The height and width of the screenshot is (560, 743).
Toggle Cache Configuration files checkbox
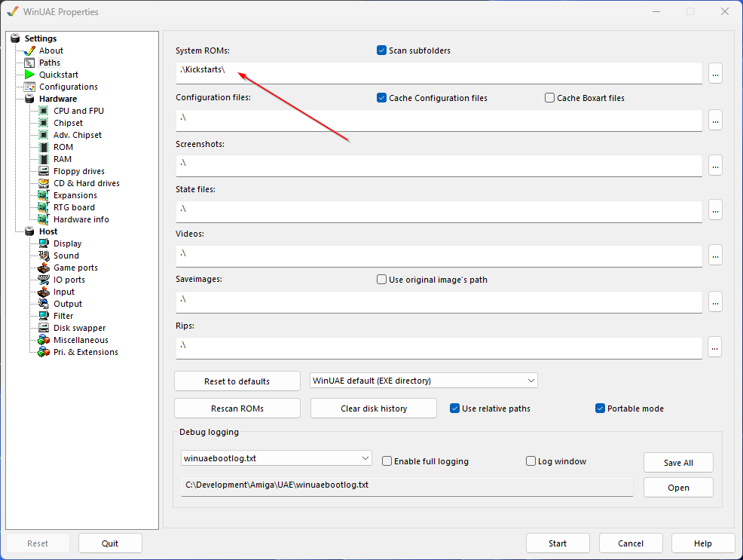click(x=381, y=97)
